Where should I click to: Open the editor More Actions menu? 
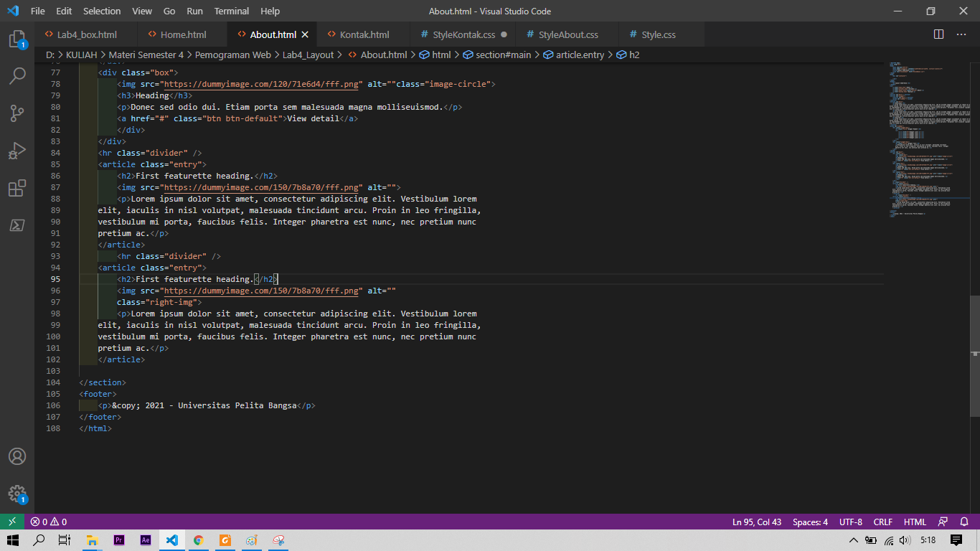pos(961,34)
